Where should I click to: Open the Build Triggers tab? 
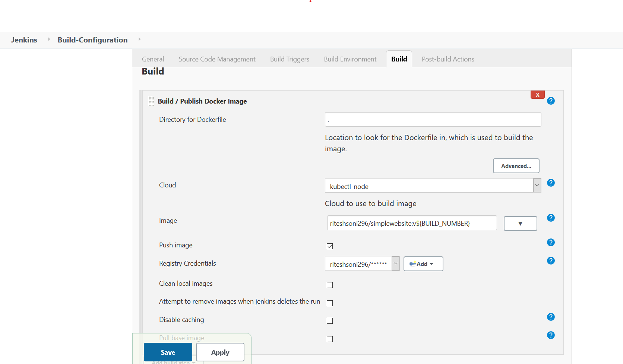coord(290,59)
